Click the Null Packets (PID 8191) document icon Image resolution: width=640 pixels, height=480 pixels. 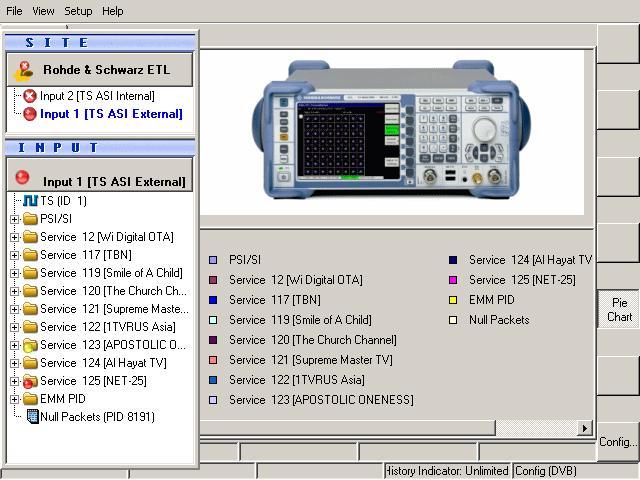point(31,417)
